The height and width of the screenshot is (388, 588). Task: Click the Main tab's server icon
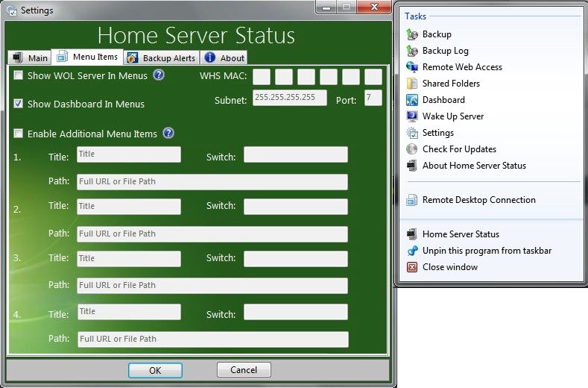click(x=18, y=57)
